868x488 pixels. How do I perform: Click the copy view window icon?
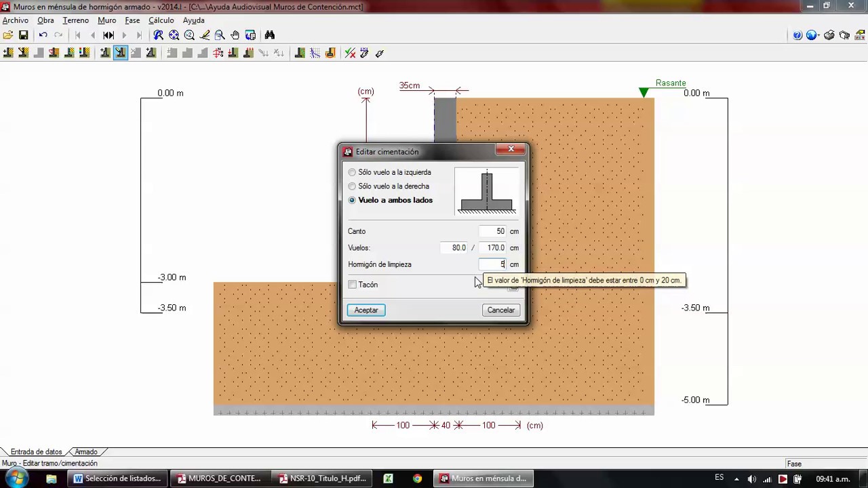tap(250, 35)
